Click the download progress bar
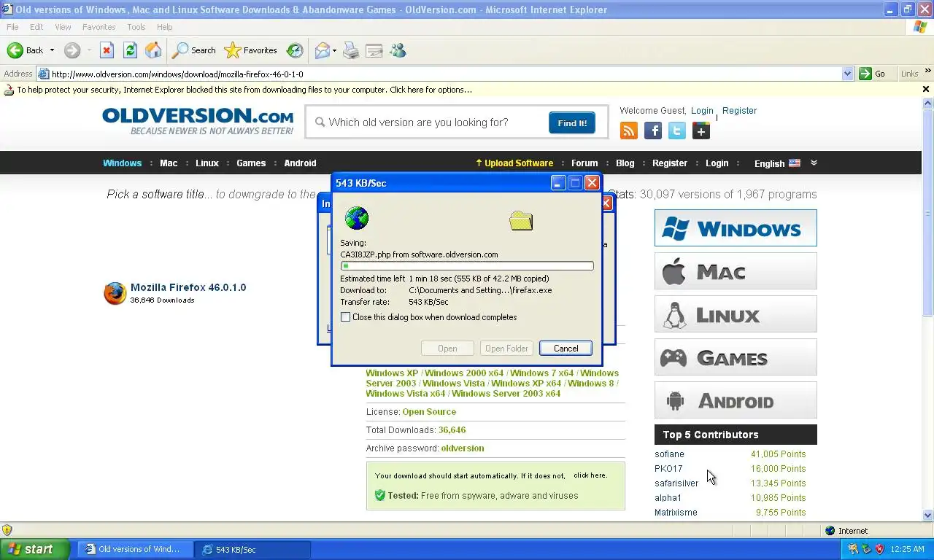The height and width of the screenshot is (560, 934). [x=467, y=266]
